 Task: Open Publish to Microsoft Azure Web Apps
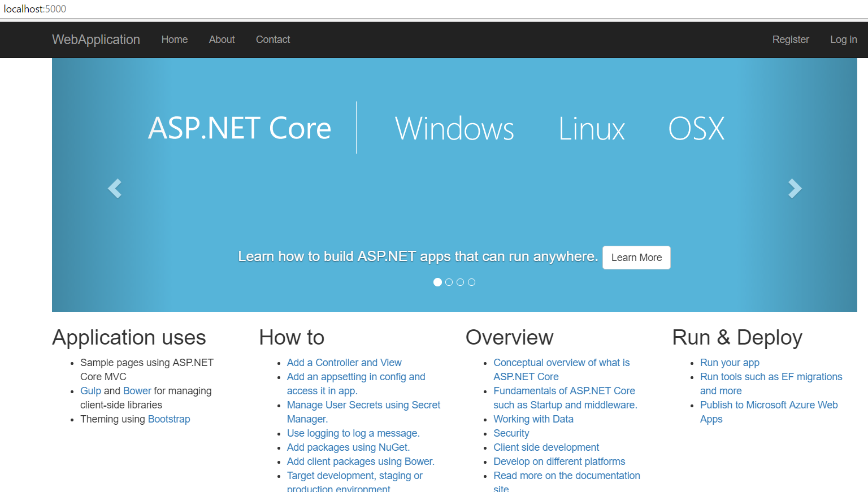coord(769,412)
